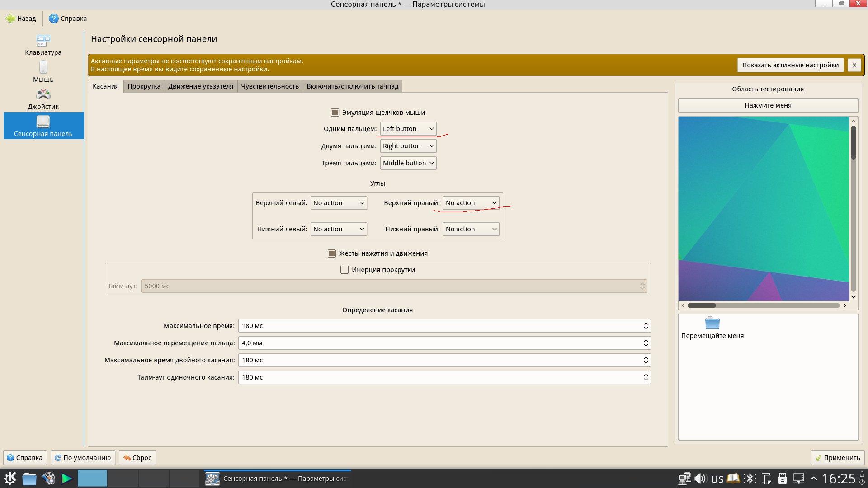Expand the Верхний правый corner dropdown
Screen dimensions: 868x488
[471, 203]
